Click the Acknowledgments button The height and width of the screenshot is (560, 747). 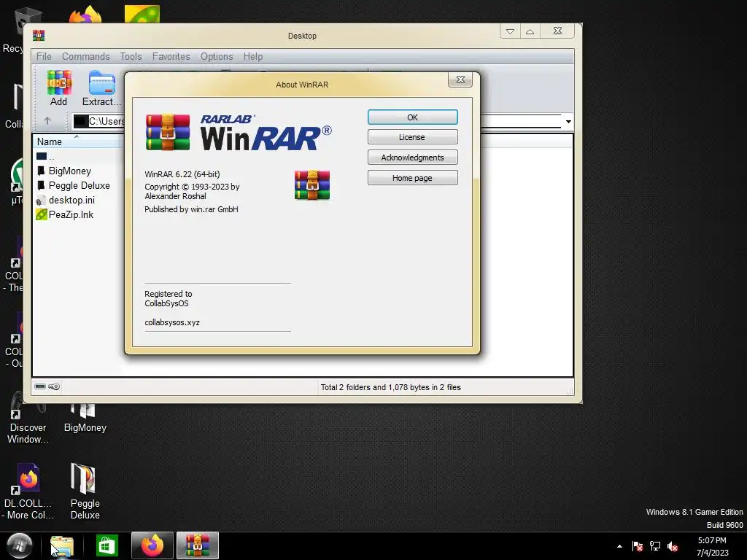[x=413, y=157]
